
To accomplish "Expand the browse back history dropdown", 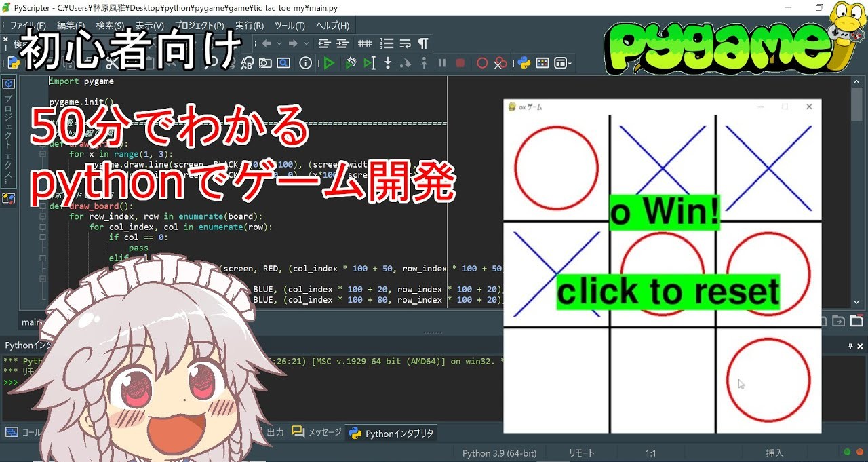I will coord(278,43).
